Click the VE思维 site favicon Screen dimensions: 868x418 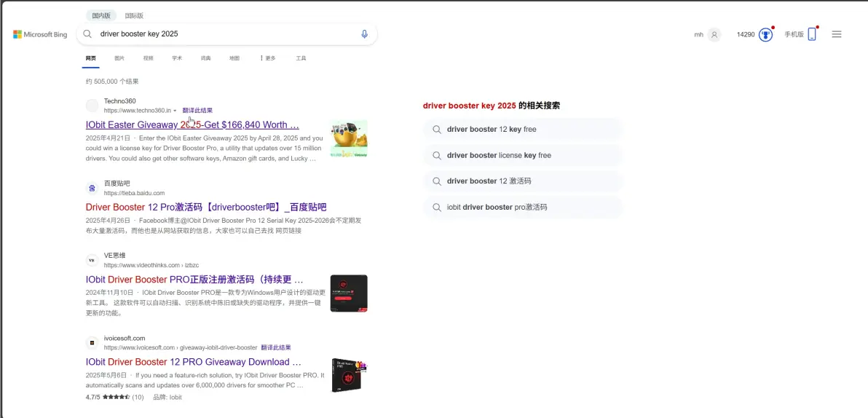[x=92, y=260]
